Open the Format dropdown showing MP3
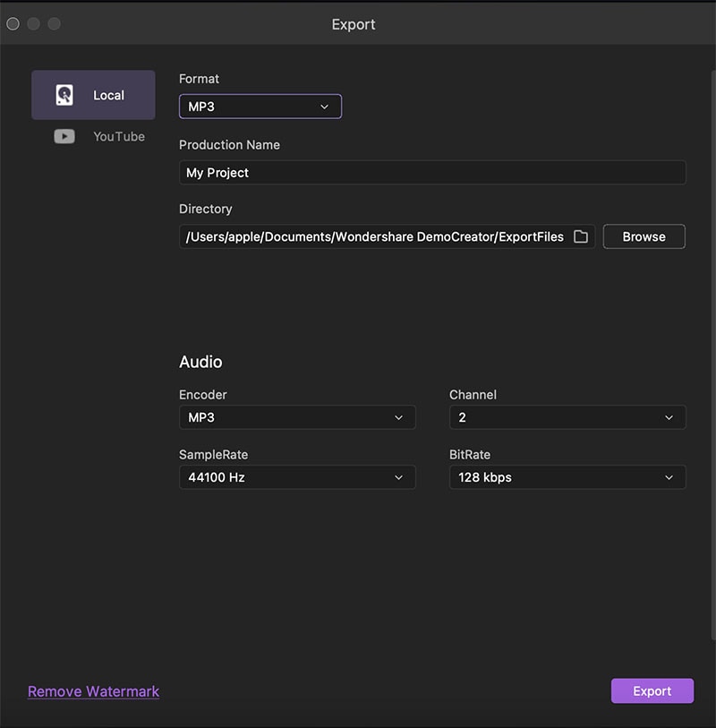The height and width of the screenshot is (728, 716). (260, 107)
